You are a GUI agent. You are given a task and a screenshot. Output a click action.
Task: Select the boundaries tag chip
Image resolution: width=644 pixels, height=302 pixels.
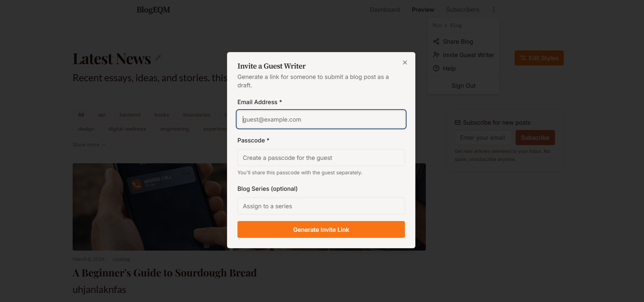(x=197, y=115)
